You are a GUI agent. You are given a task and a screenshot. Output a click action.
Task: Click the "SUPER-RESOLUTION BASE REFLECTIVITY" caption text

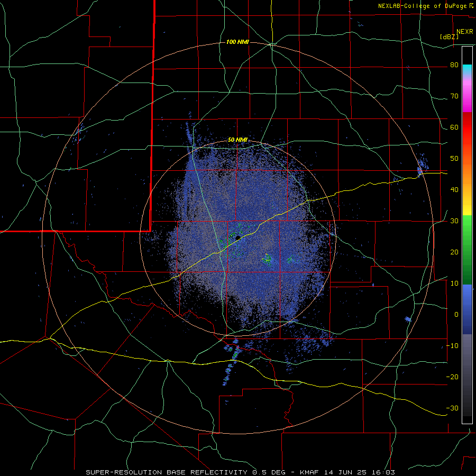167,472
